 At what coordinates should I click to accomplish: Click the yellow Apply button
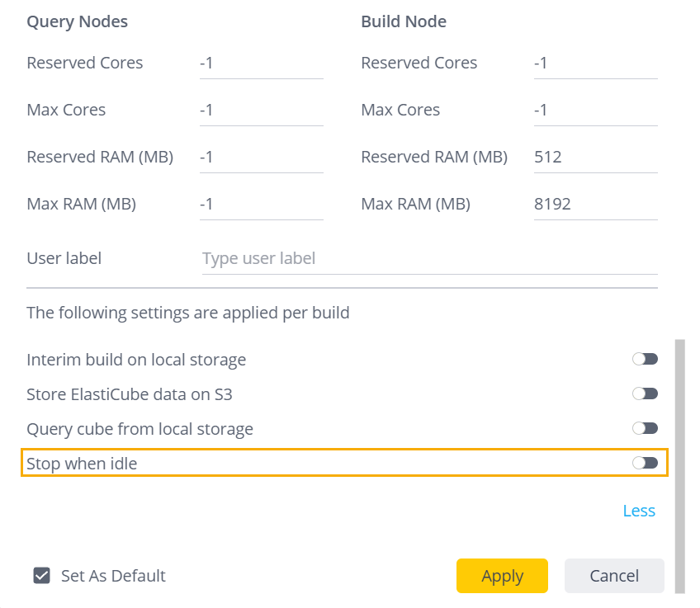coord(502,576)
